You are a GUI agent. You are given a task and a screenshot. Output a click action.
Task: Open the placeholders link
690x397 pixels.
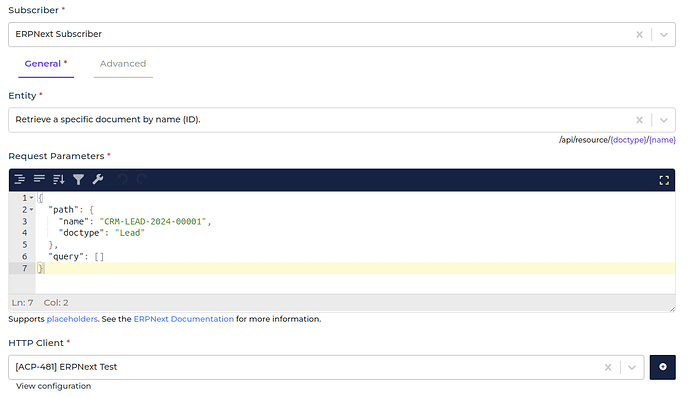click(72, 319)
